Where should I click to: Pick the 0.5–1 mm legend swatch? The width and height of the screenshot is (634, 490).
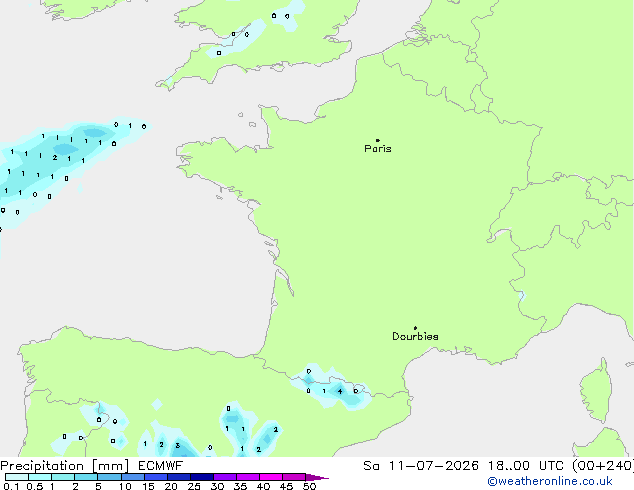(40, 477)
